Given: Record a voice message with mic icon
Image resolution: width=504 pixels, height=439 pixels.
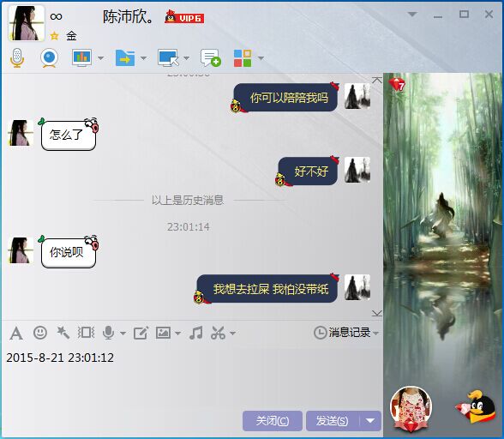Looking at the screenshot, I should (109, 333).
